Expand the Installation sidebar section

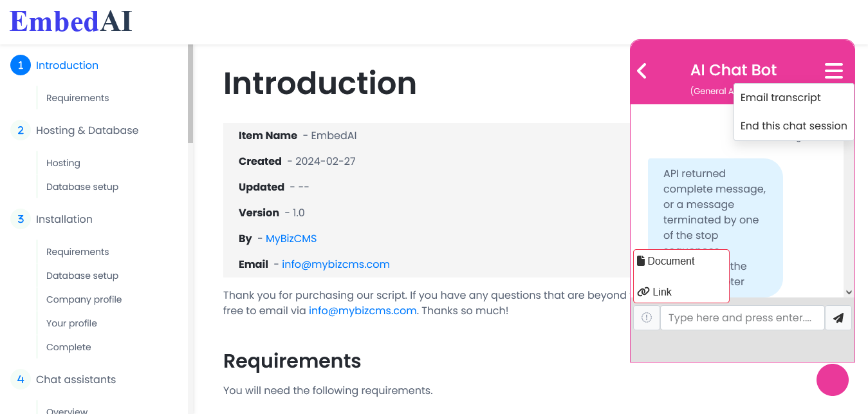pos(64,219)
